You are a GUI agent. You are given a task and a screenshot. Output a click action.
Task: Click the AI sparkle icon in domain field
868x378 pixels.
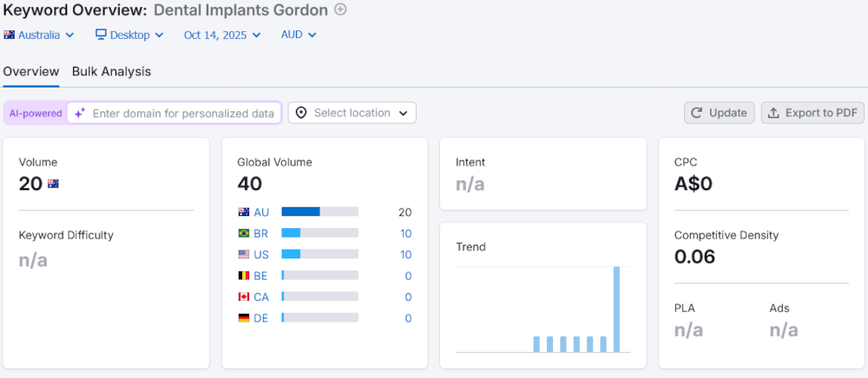point(80,113)
